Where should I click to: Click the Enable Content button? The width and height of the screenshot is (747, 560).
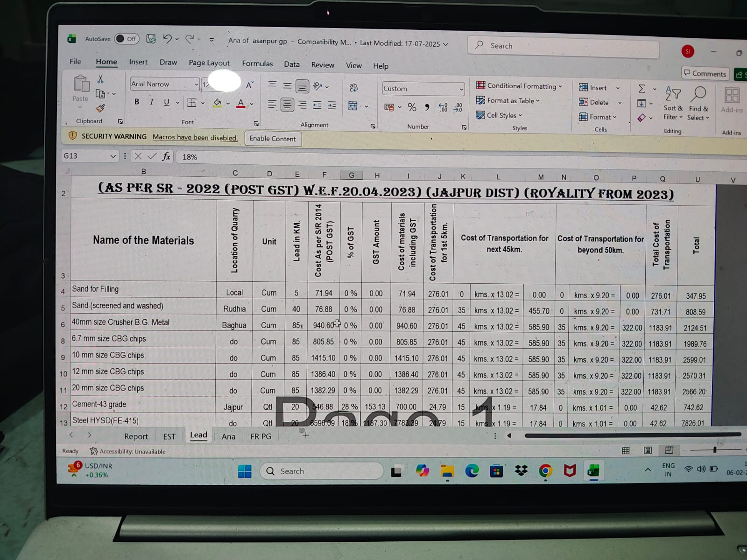click(x=273, y=139)
